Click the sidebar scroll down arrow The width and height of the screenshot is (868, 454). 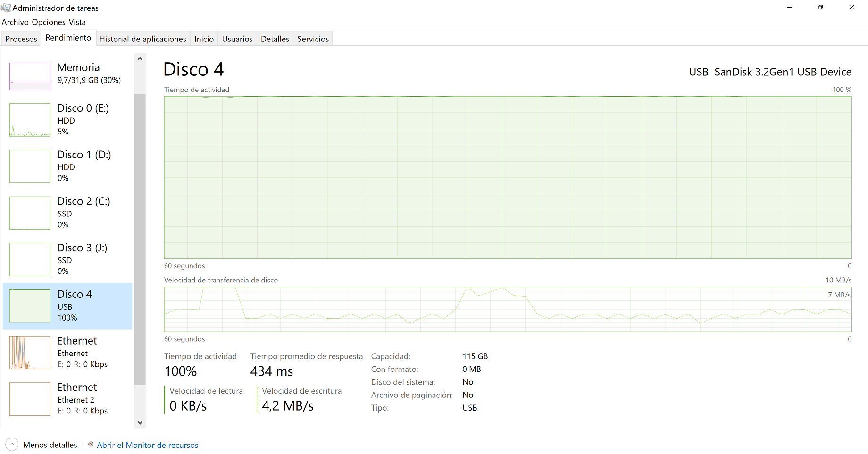tap(140, 422)
